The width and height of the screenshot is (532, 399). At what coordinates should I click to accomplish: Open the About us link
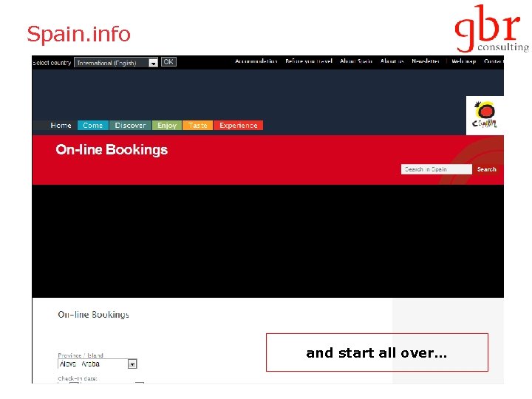(392, 61)
